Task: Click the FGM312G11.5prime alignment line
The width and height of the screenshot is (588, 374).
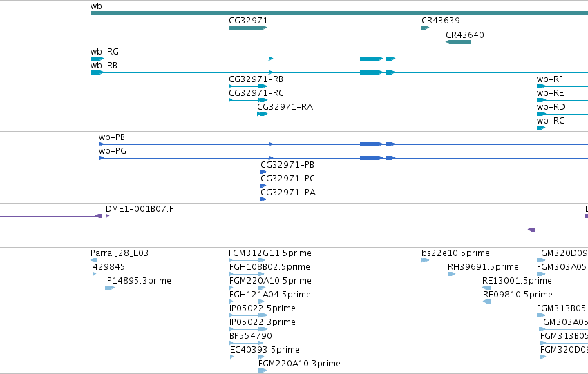Action: (247, 260)
